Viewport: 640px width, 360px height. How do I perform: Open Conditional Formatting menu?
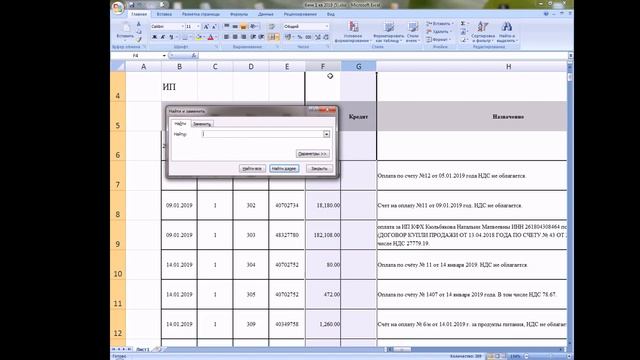click(x=353, y=32)
